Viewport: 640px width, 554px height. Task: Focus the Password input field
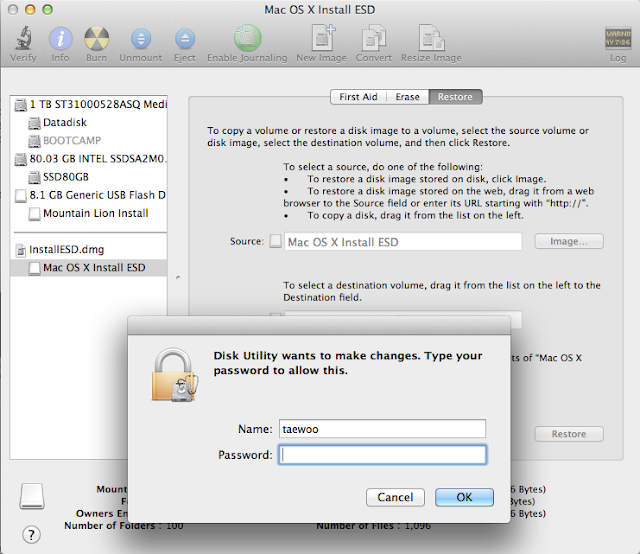[x=382, y=454]
